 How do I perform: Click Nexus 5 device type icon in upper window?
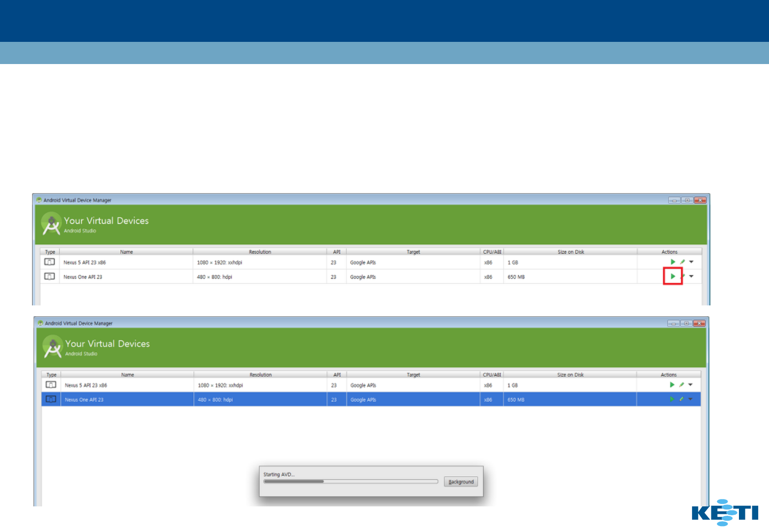pyautogui.click(x=50, y=262)
